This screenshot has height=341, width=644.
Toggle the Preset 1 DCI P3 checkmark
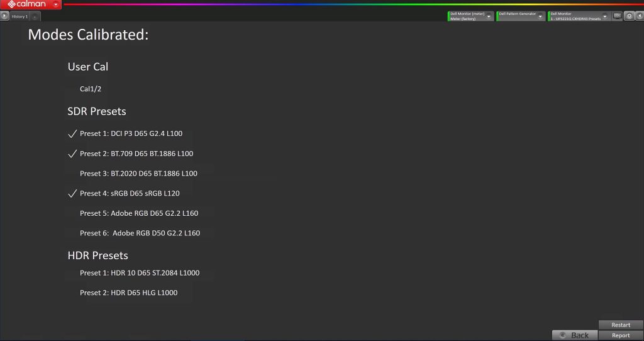click(72, 134)
